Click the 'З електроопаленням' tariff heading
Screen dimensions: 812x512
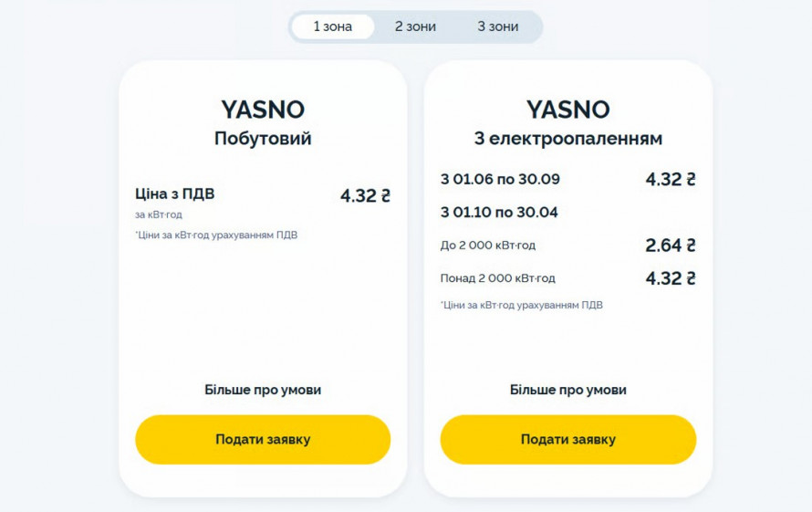[x=567, y=139]
